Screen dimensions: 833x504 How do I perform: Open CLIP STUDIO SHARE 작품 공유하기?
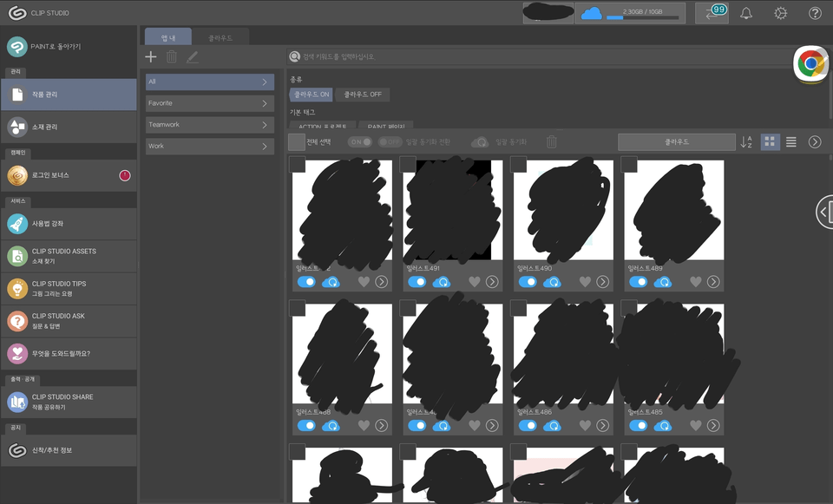[x=69, y=402]
